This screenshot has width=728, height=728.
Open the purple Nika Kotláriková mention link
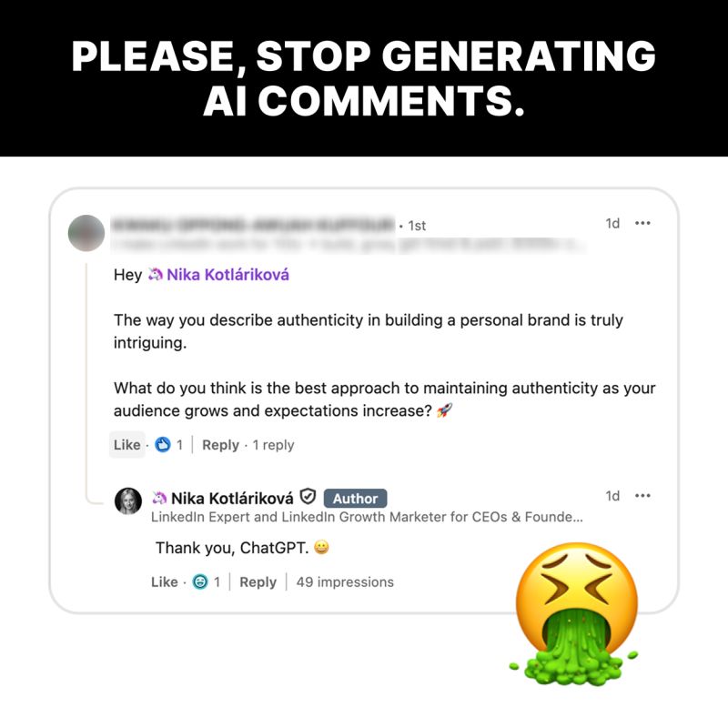tap(227, 275)
